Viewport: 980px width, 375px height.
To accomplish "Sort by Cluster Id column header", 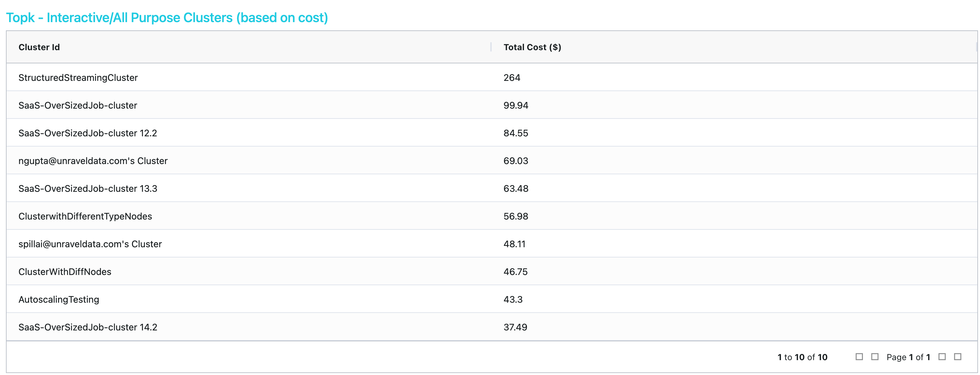I will 39,47.
